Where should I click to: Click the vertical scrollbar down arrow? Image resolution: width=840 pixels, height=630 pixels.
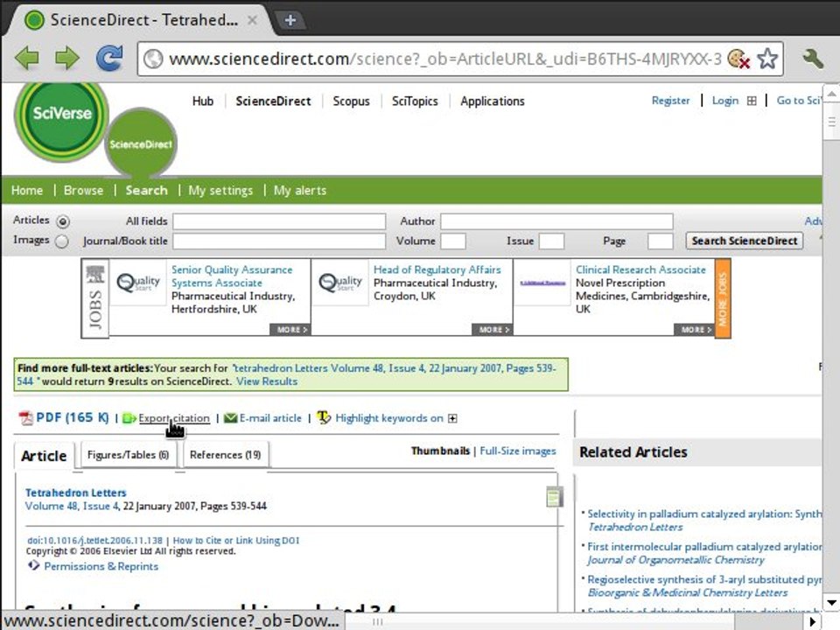831,603
